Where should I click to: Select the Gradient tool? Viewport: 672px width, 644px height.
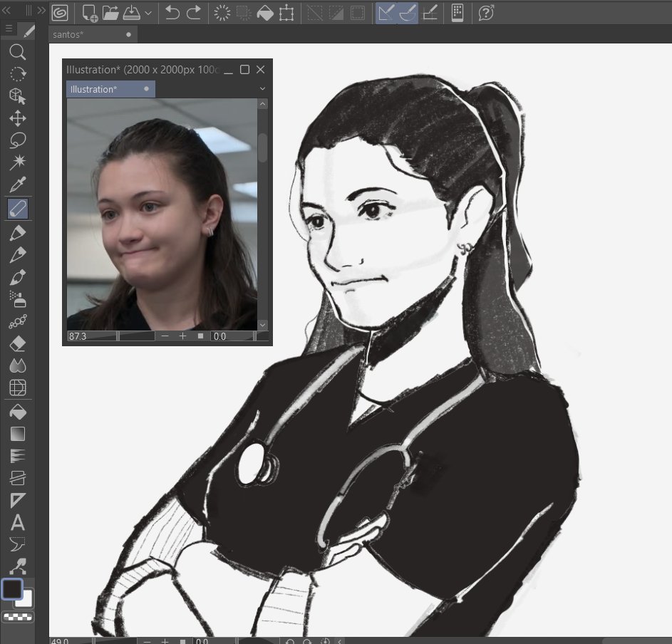[x=18, y=434]
